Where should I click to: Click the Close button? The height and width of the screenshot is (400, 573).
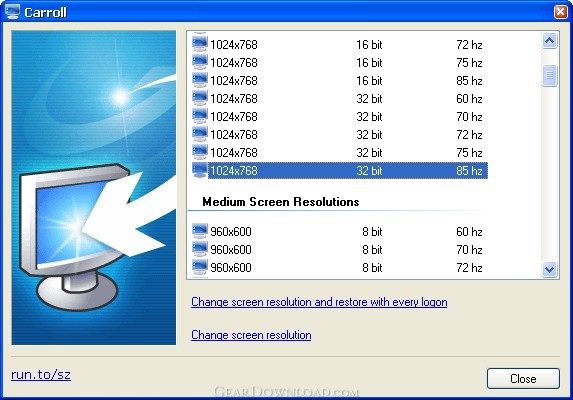523,378
